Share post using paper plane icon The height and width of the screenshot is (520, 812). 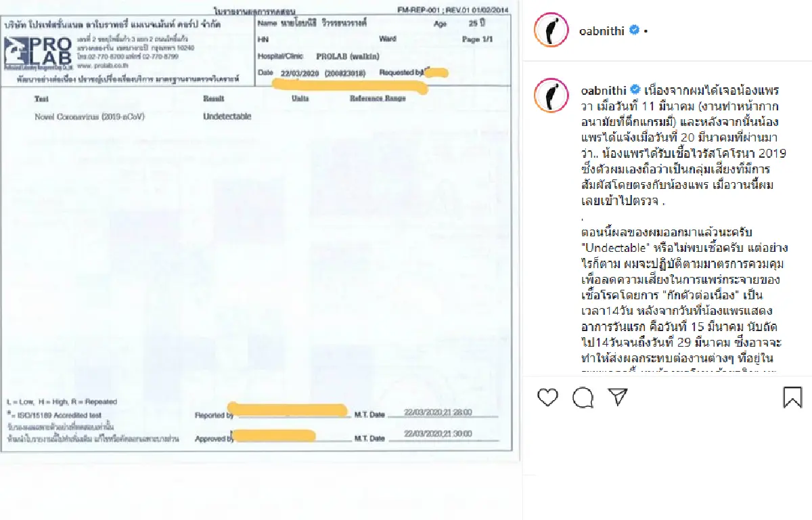coord(618,397)
